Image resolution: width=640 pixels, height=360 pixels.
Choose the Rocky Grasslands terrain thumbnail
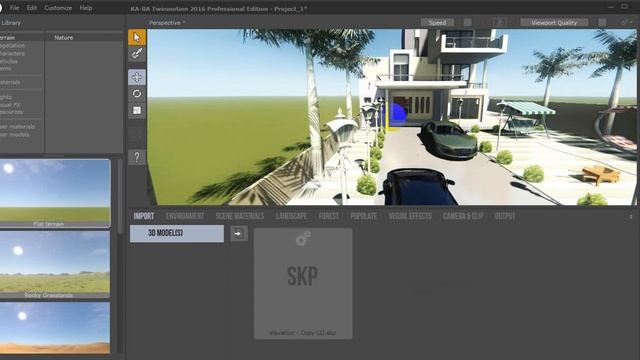(55, 264)
